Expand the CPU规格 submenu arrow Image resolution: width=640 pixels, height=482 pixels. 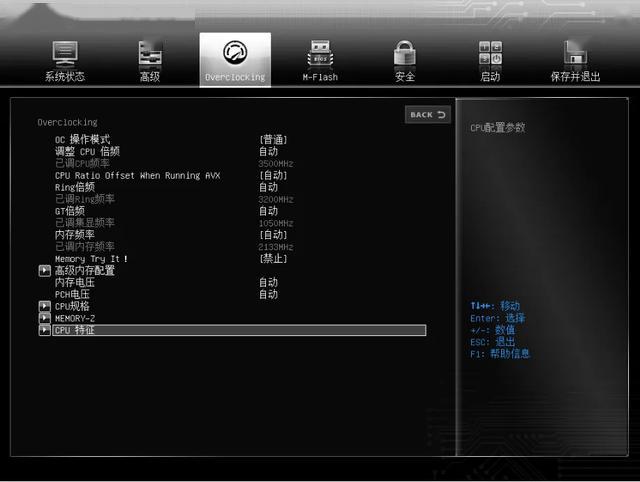[44, 306]
